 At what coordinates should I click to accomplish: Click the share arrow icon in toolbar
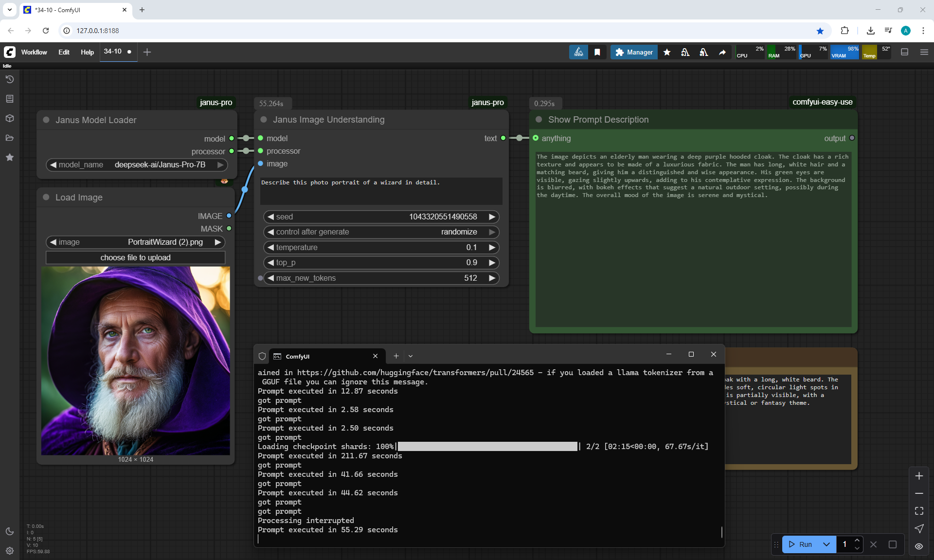722,52
